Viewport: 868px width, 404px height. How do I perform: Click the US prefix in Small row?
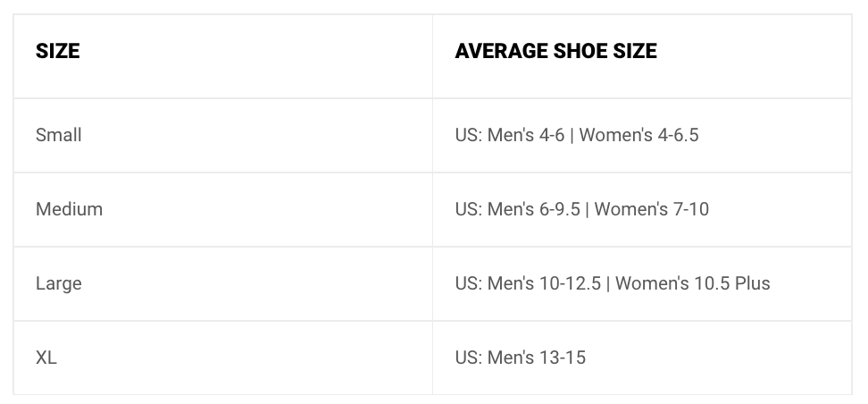[x=468, y=135]
